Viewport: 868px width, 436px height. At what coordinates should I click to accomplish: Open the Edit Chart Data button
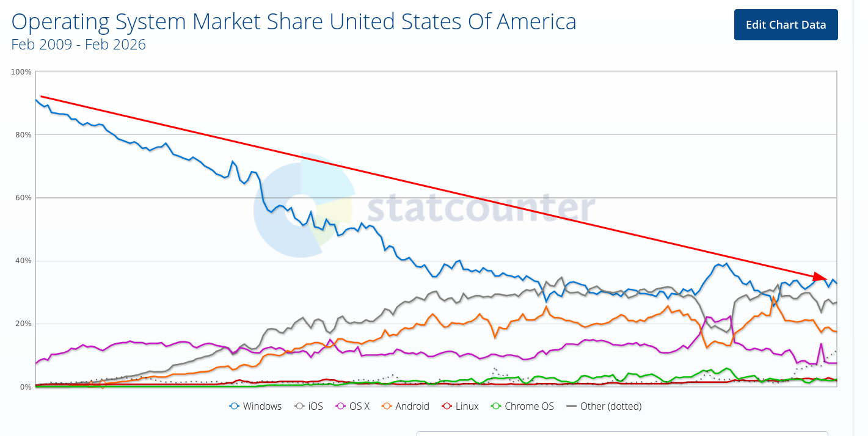[786, 24]
